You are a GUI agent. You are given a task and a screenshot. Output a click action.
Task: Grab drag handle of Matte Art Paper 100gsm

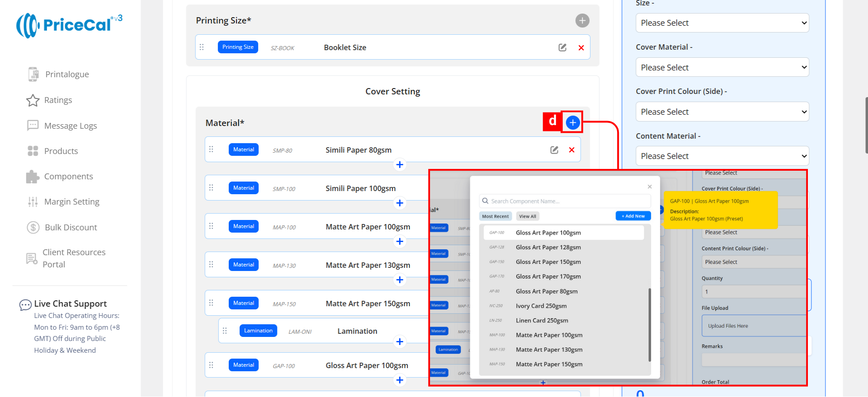click(211, 226)
